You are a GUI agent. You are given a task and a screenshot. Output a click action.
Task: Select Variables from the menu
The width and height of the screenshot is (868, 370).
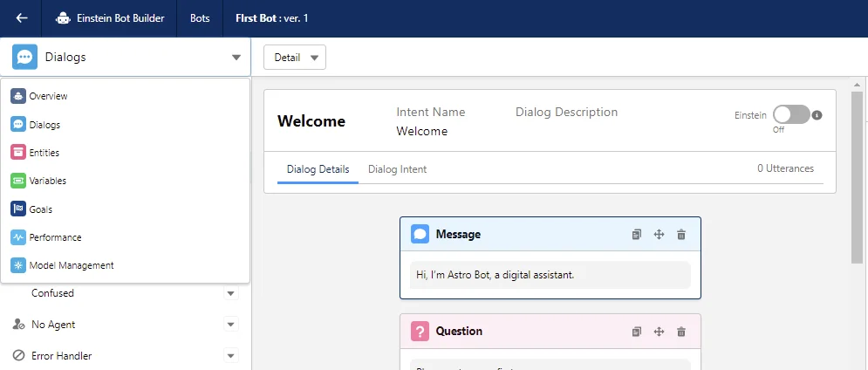pyautogui.click(x=125, y=181)
